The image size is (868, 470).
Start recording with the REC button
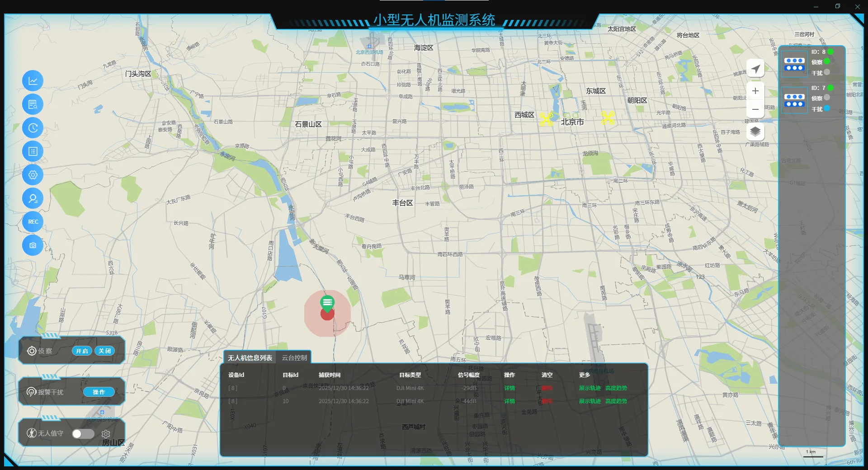coord(33,222)
